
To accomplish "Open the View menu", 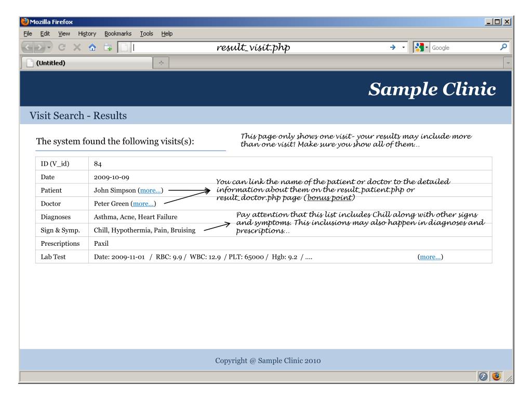I will [64, 34].
